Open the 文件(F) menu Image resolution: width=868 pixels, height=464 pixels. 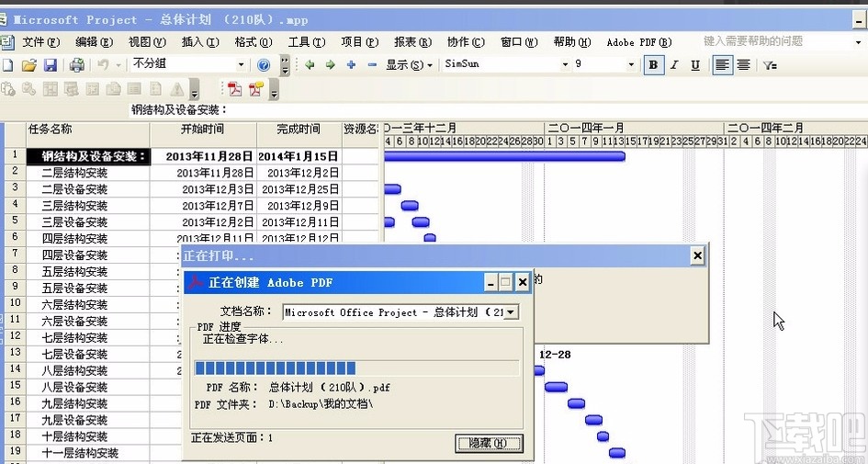click(x=41, y=42)
